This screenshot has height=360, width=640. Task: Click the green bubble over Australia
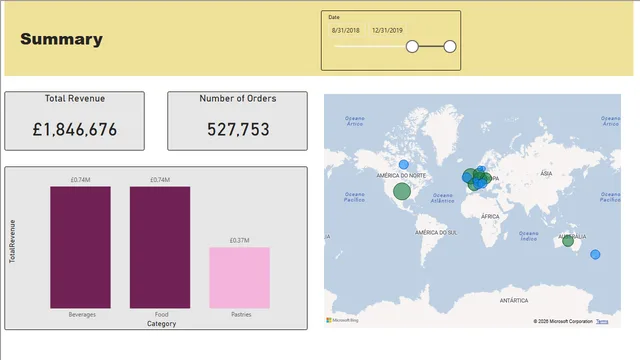pos(568,241)
